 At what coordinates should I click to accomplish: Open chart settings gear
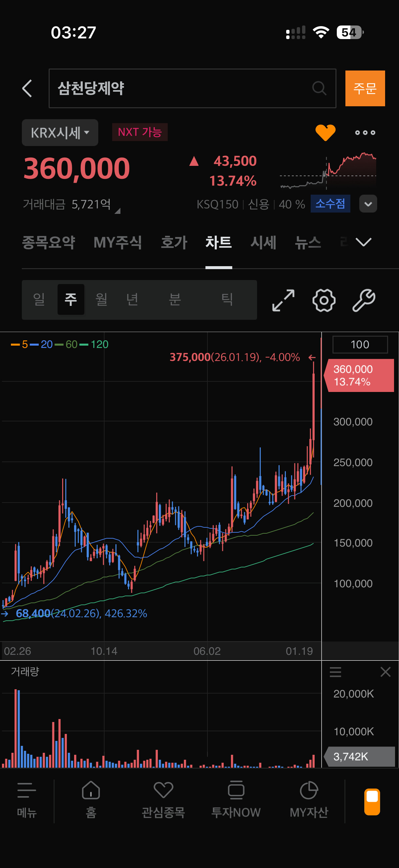tap(324, 300)
